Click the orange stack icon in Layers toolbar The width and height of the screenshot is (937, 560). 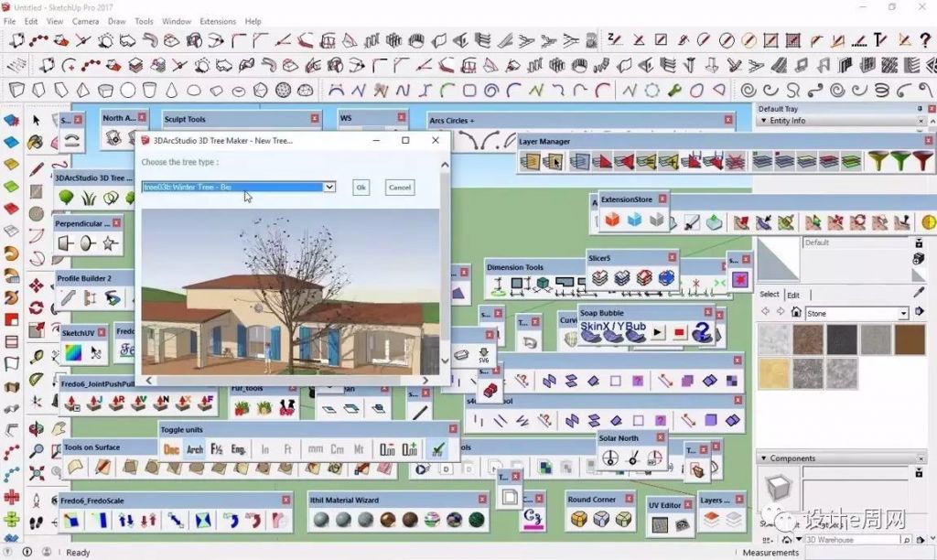[711, 520]
